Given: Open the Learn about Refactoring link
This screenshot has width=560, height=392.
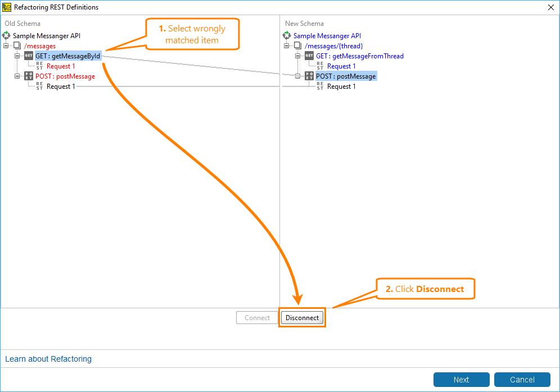Looking at the screenshot, I should [x=48, y=358].
